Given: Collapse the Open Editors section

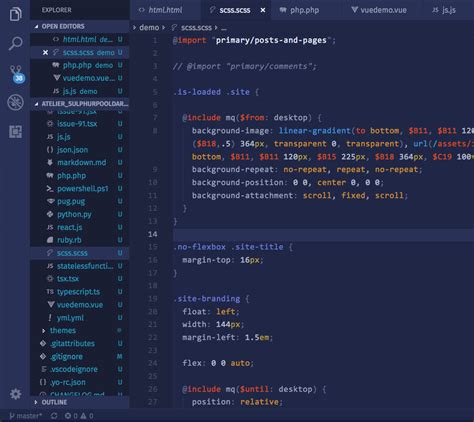Looking at the screenshot, I should (80, 26).
